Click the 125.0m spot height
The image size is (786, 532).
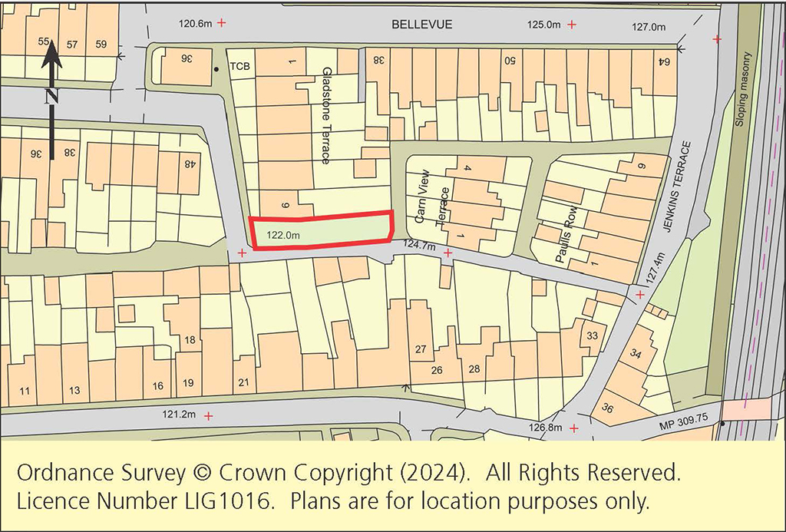point(544,25)
